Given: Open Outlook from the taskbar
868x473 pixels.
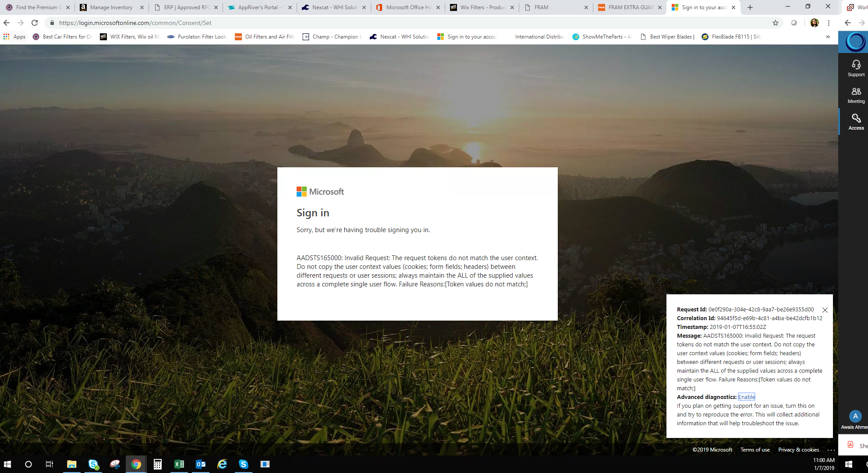Looking at the screenshot, I should [200, 464].
